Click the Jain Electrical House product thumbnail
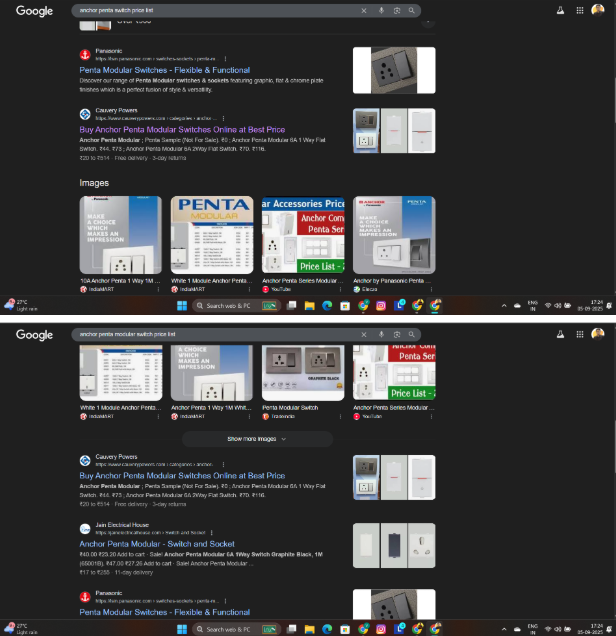This screenshot has height=636, width=616. (394, 546)
